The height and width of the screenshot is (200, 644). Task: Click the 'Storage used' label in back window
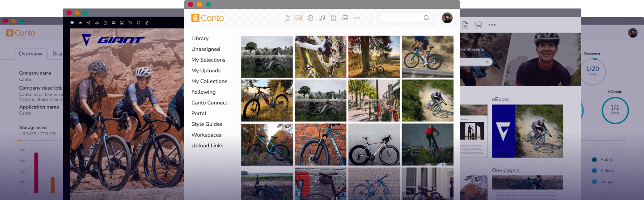(33, 128)
